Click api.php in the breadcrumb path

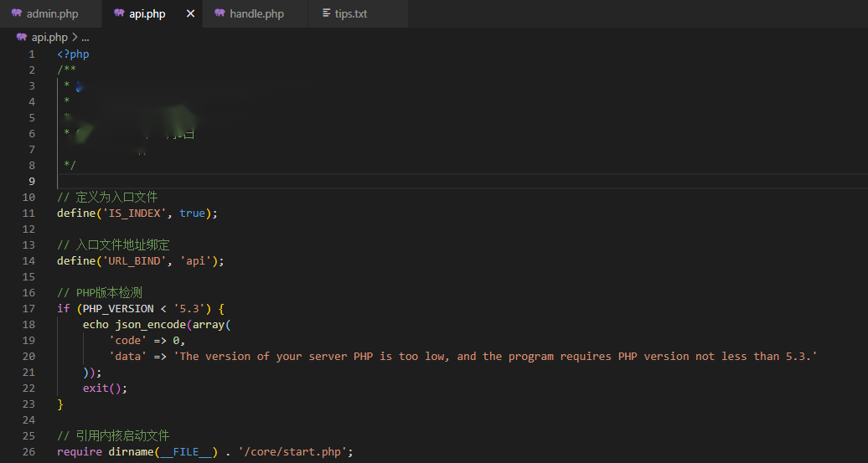click(x=49, y=38)
